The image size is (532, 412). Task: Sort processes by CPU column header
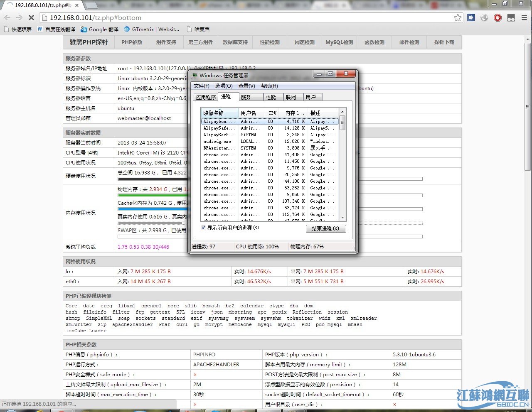pos(272,113)
